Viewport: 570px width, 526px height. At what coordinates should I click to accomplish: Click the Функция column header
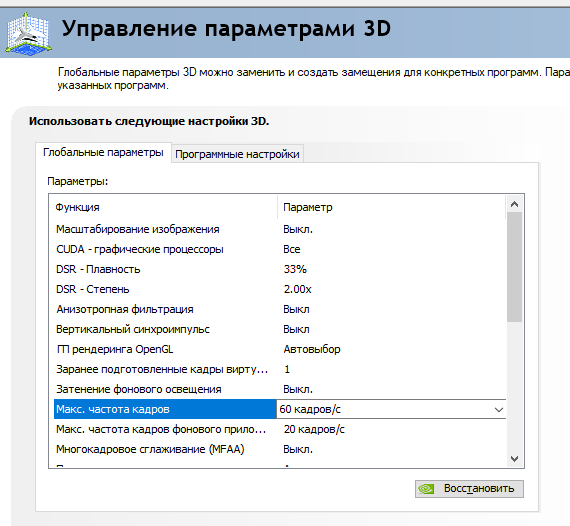[165, 207]
